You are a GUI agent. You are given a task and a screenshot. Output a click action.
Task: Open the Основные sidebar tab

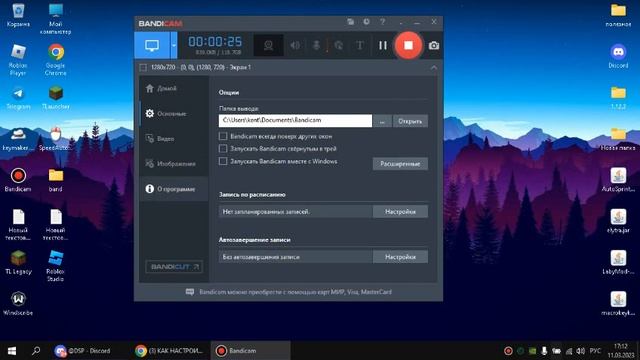(x=173, y=113)
